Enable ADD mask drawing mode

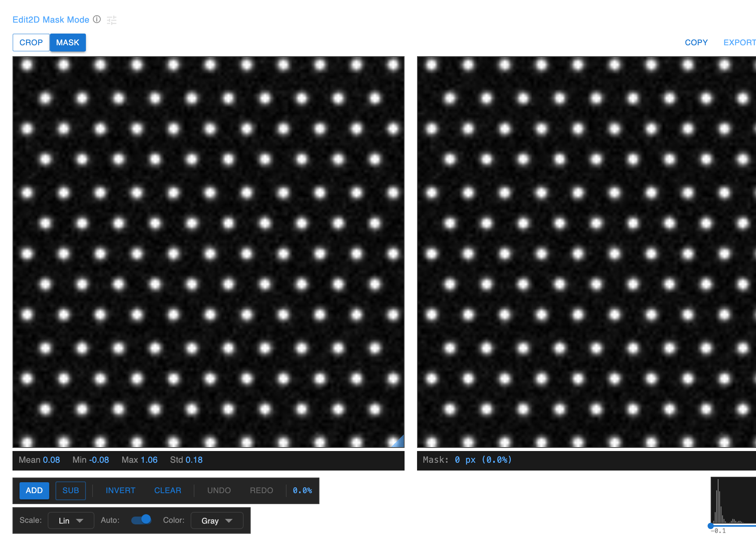pos(34,490)
